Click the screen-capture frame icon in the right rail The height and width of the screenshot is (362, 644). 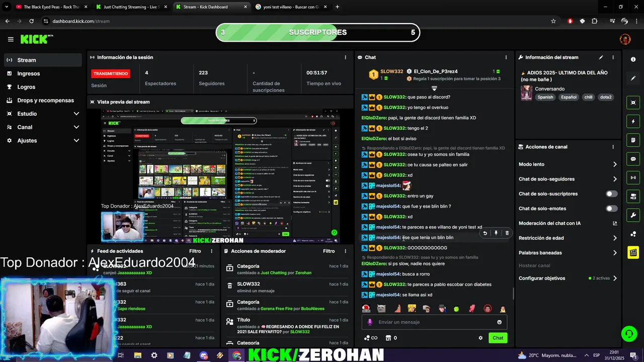click(633, 103)
